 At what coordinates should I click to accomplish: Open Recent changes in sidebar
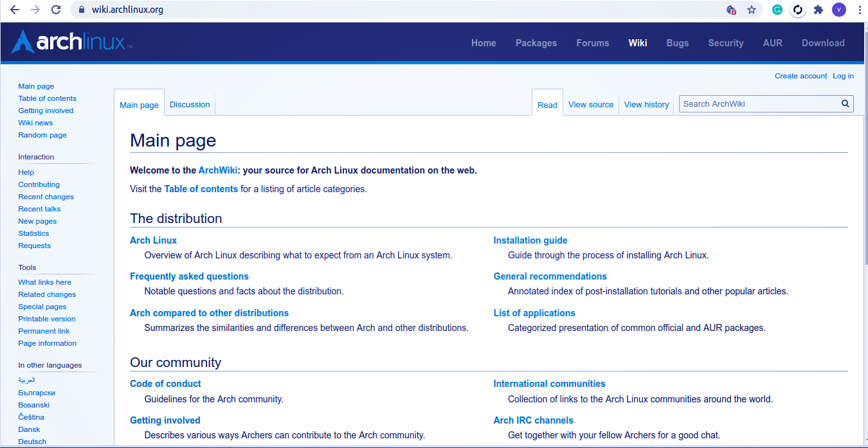coord(46,197)
